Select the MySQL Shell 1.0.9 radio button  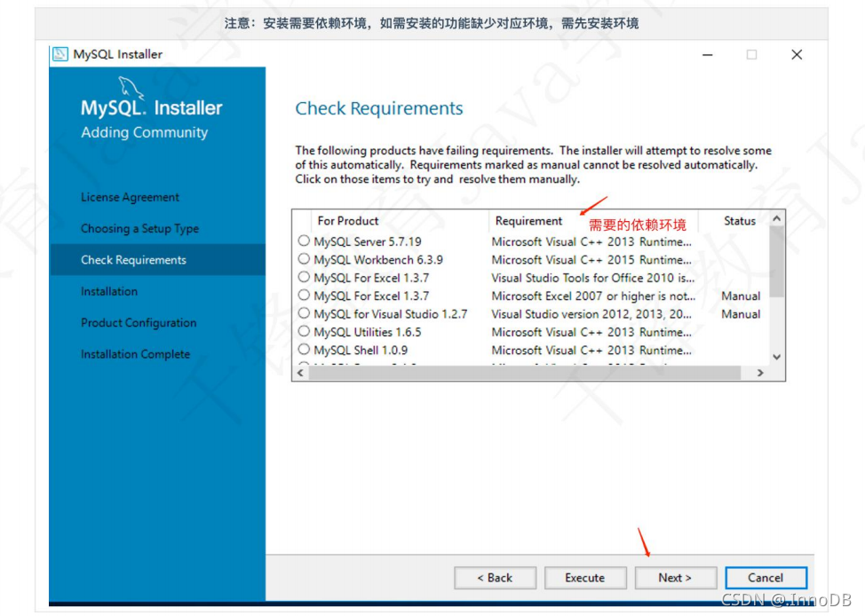(x=304, y=349)
